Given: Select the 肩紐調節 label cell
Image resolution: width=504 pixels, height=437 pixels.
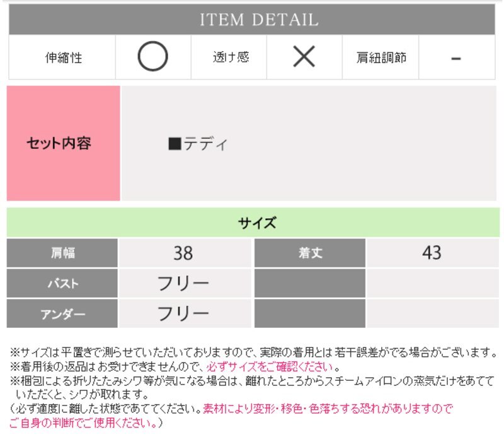Looking at the screenshot, I should [381, 57].
